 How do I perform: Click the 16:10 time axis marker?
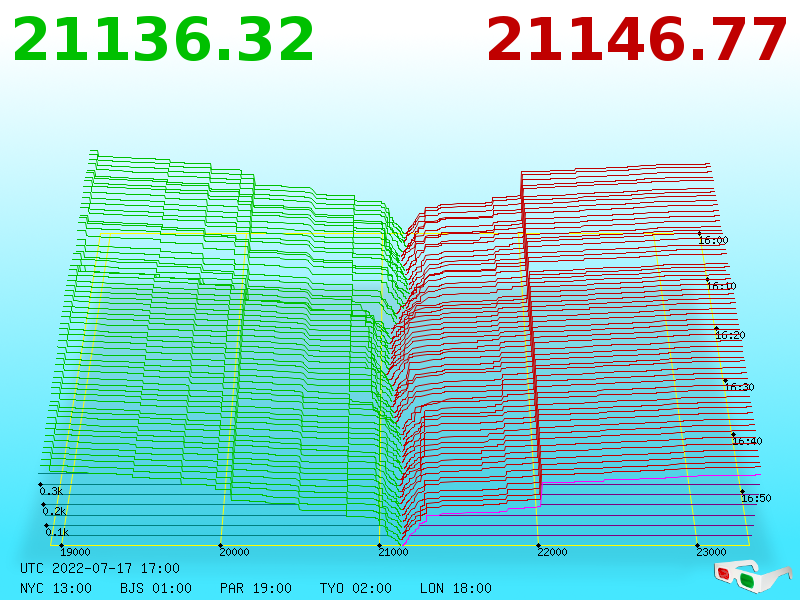pos(721,286)
